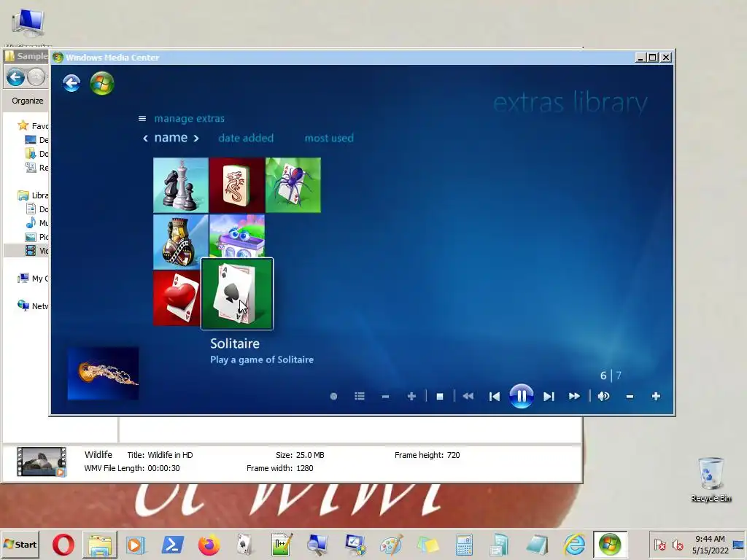
Task: Open Internet Explorer from the taskbar
Action: (575, 545)
